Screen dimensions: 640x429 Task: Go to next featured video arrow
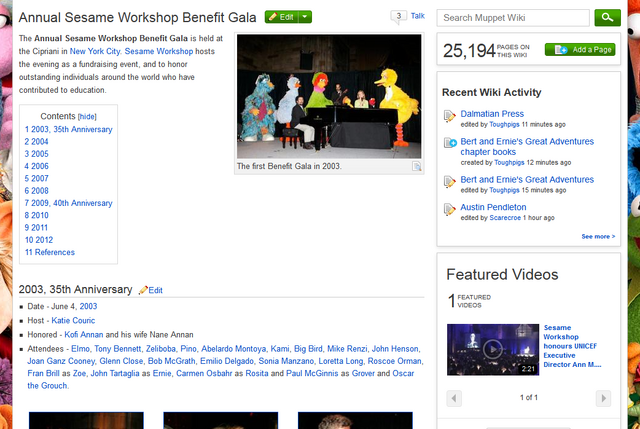pos(603,398)
